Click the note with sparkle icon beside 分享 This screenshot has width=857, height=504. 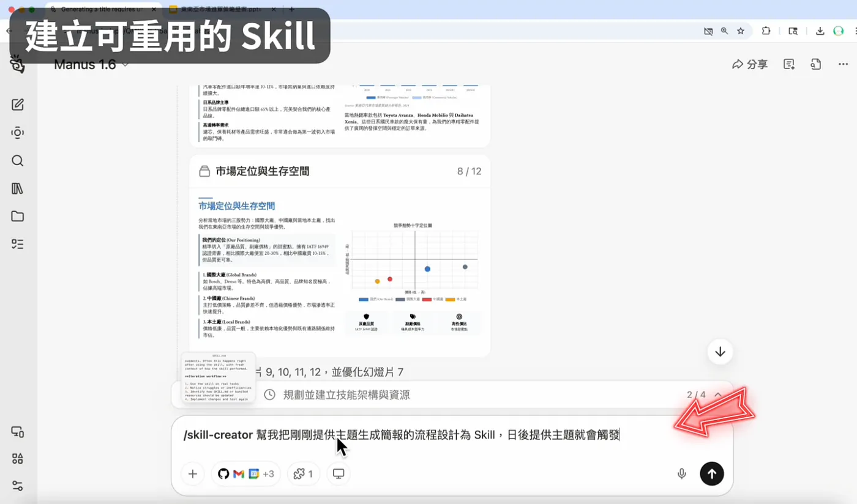(x=789, y=64)
